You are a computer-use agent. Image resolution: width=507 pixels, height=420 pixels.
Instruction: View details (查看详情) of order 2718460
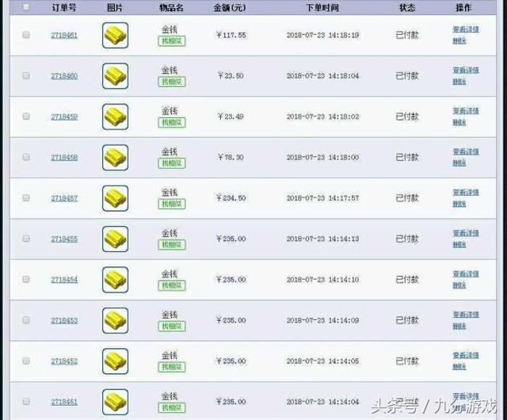pos(466,71)
